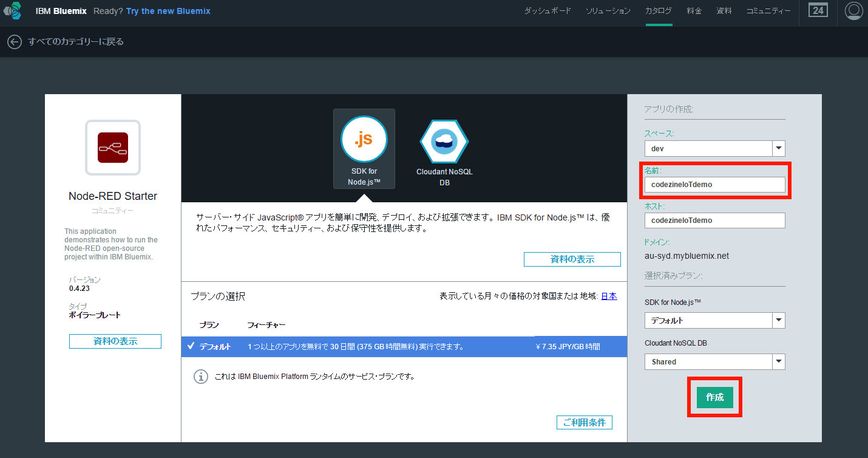The width and height of the screenshot is (868, 458).
Task: Open the カタログ navigation tab
Action: (x=659, y=11)
